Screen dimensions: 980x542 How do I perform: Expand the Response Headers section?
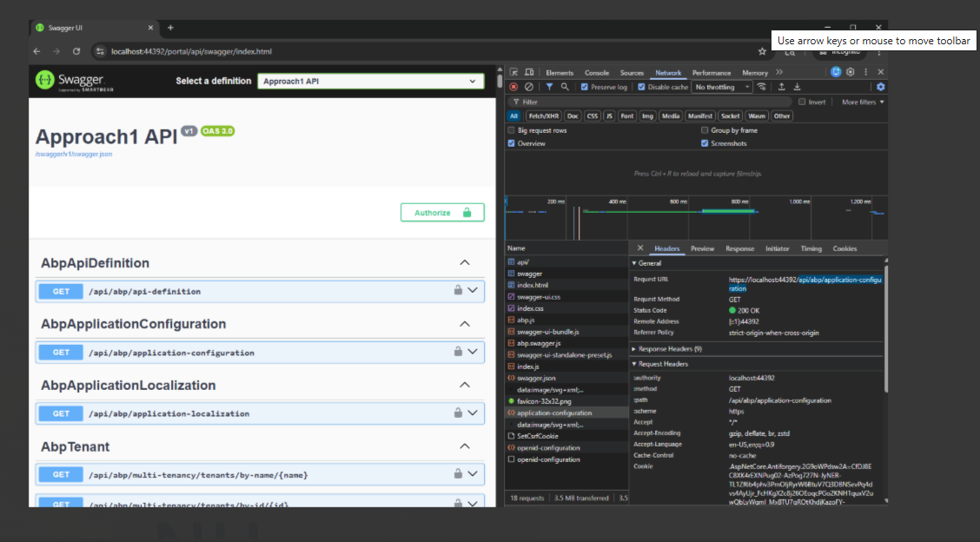(x=670, y=348)
